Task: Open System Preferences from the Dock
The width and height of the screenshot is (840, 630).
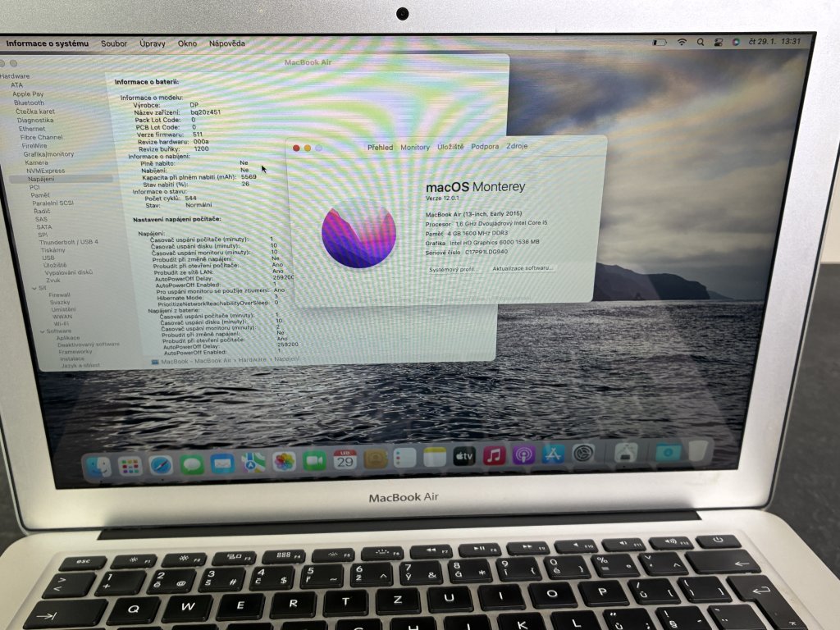Action: coord(583,454)
